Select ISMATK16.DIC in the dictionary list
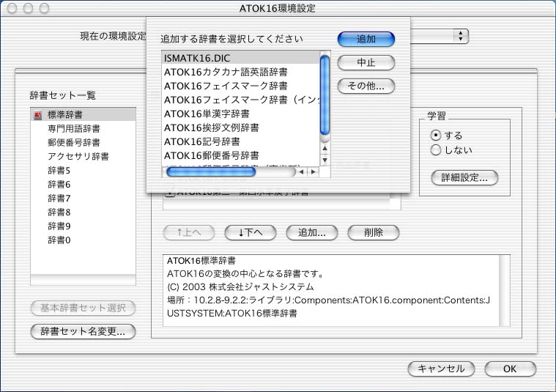This screenshot has width=556, height=392. (241, 58)
